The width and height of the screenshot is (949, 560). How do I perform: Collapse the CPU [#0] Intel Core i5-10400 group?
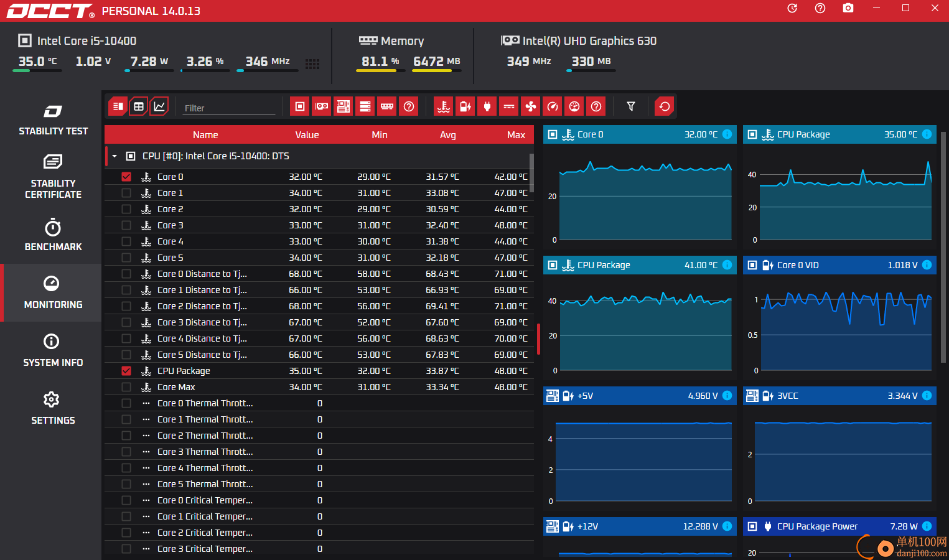coord(115,156)
